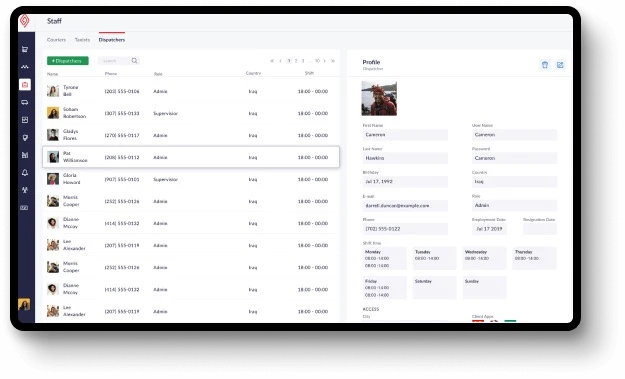
Task: Select the Pat Williamson row name
Action: 75,157
